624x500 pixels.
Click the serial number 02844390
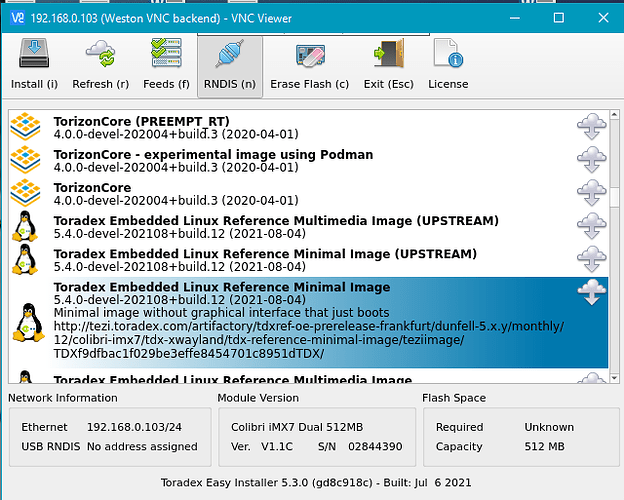(x=375, y=447)
